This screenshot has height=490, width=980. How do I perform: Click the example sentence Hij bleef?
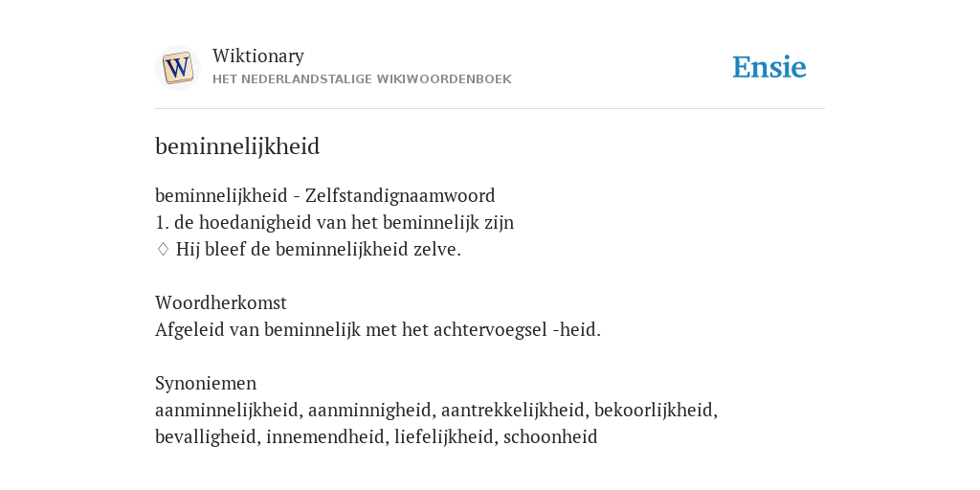[319, 250]
